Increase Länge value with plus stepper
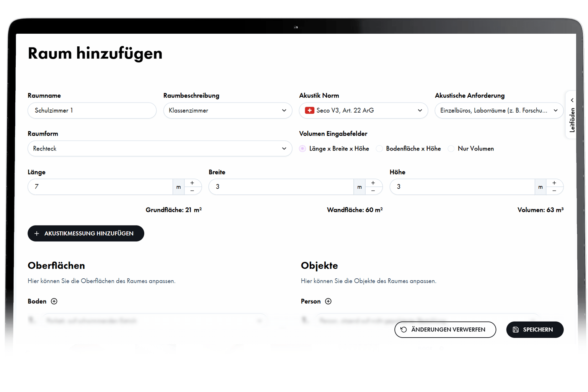The height and width of the screenshot is (392, 588). pos(192,183)
